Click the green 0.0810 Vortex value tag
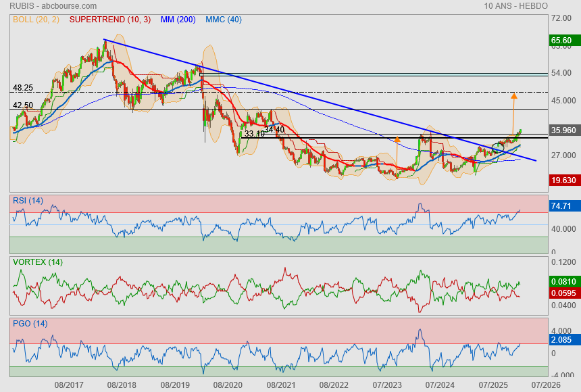Viewport: 581px width, 392px height. coord(563,281)
